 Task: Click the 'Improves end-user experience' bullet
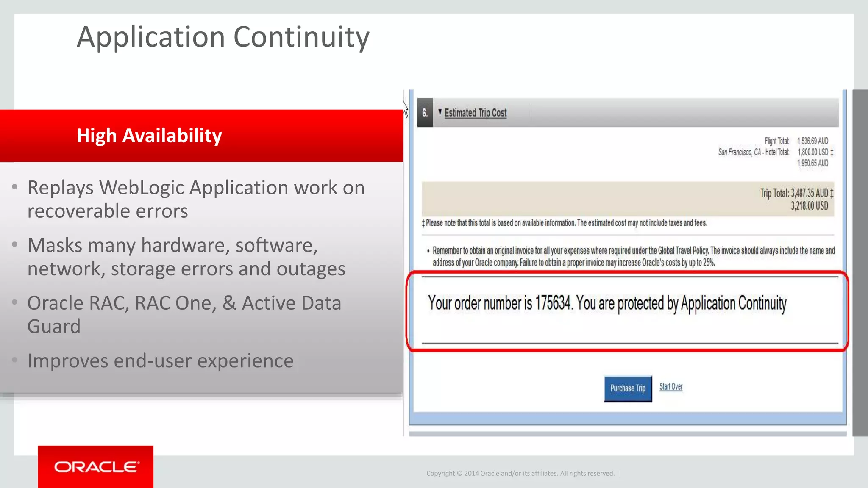(x=160, y=361)
